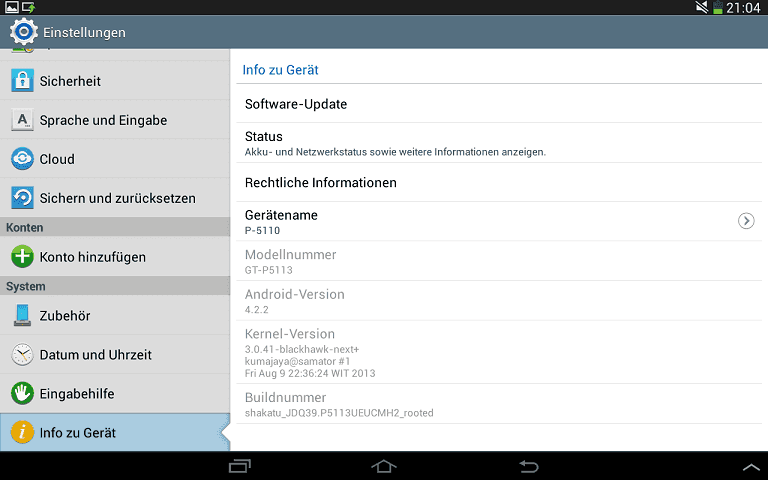
Task: Select Sprache und Eingabe entry
Action: point(115,120)
